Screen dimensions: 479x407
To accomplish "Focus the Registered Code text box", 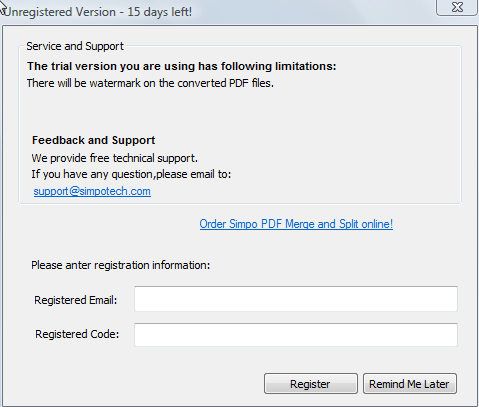I will pyautogui.click(x=296, y=335).
